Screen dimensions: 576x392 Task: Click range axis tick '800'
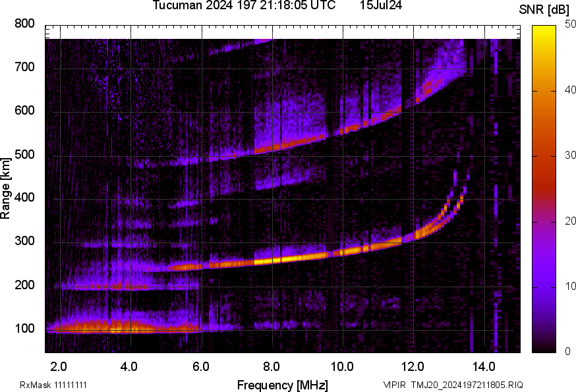[x=24, y=24]
